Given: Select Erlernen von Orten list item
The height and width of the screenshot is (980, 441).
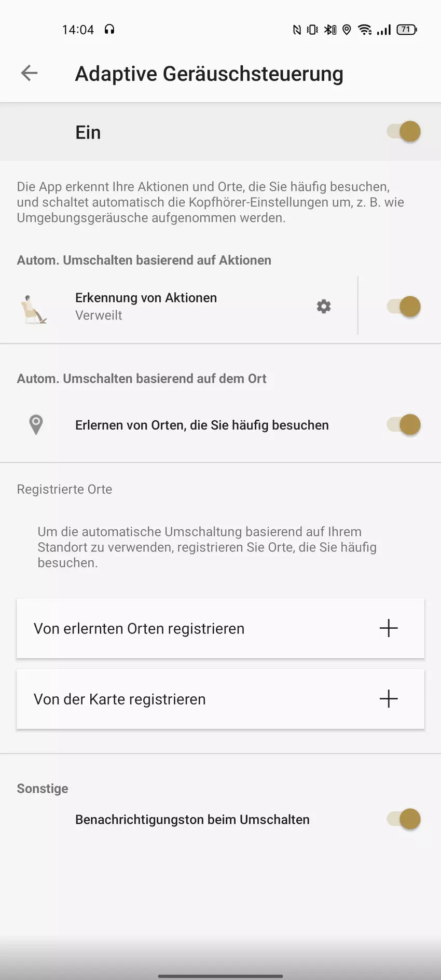Looking at the screenshot, I should pyautogui.click(x=202, y=425).
